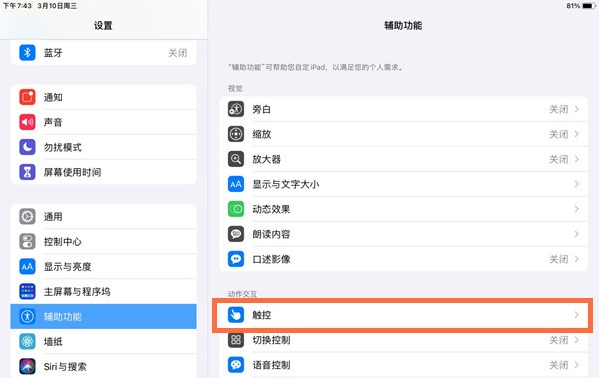
Task: Open 触控 touch settings
Action: coord(403,315)
